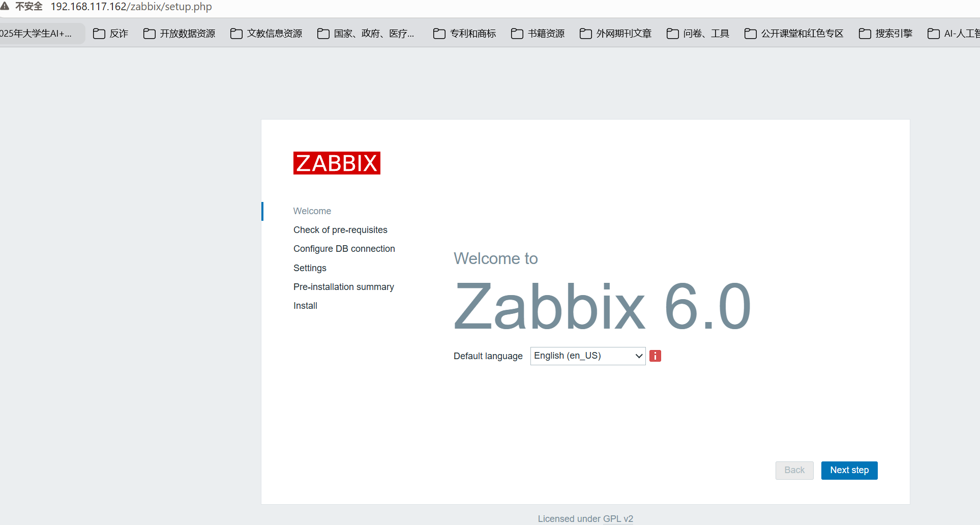Click the Welcome to heading text
Image resolution: width=980 pixels, height=525 pixels.
pyautogui.click(x=496, y=258)
